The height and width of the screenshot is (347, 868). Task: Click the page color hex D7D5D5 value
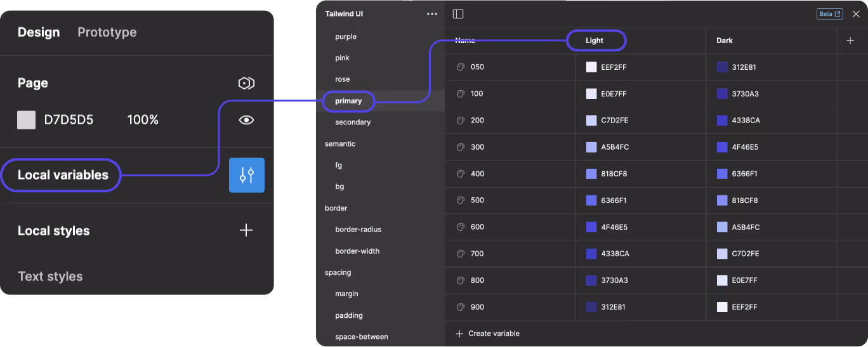(69, 120)
